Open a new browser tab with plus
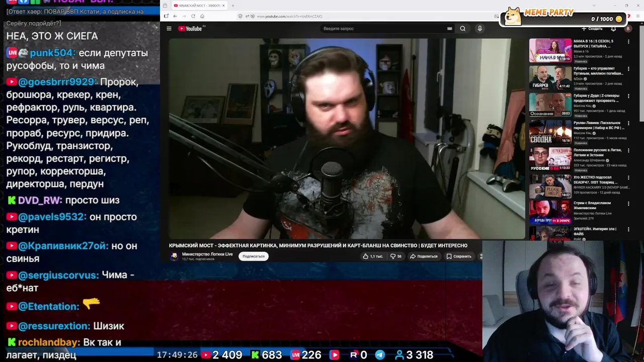 point(232,6)
